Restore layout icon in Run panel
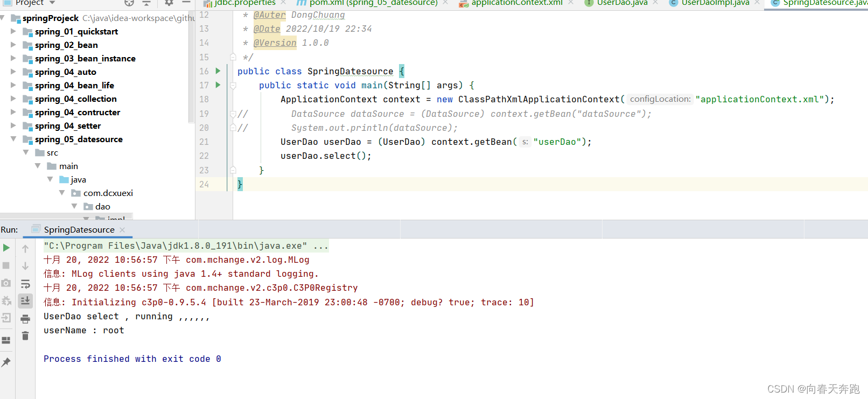This screenshot has width=868, height=399. pyautogui.click(x=6, y=340)
